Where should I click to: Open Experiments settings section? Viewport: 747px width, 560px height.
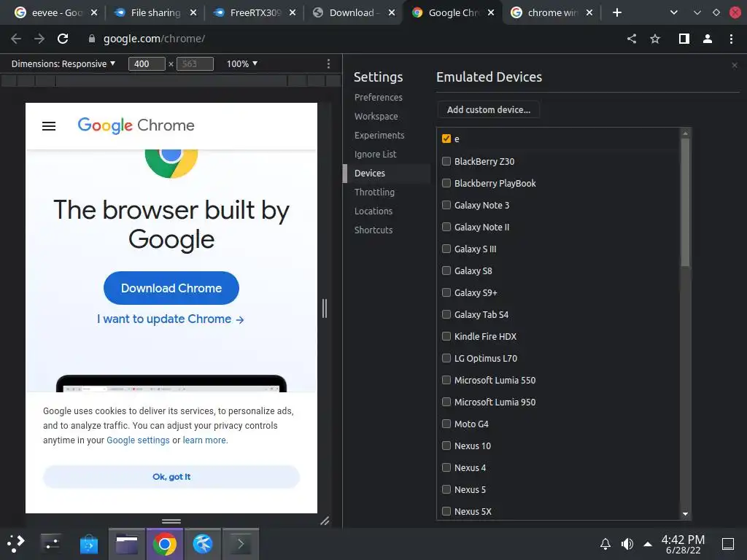click(x=379, y=135)
